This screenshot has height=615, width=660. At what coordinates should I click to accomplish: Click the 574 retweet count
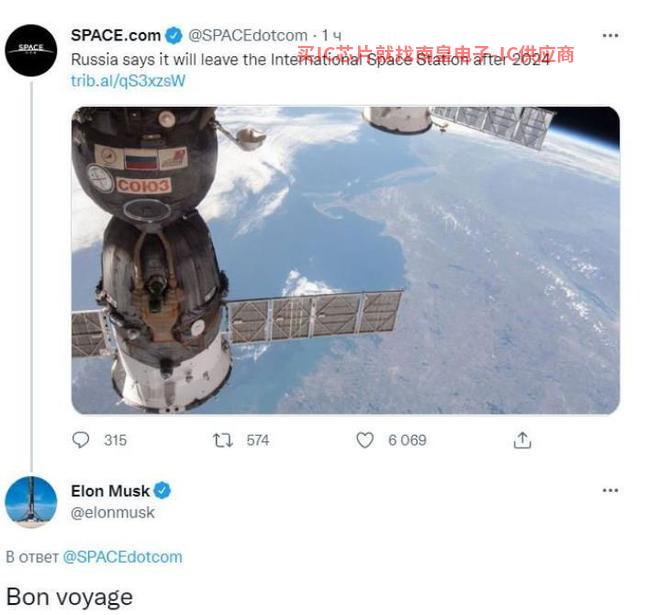pyautogui.click(x=258, y=440)
